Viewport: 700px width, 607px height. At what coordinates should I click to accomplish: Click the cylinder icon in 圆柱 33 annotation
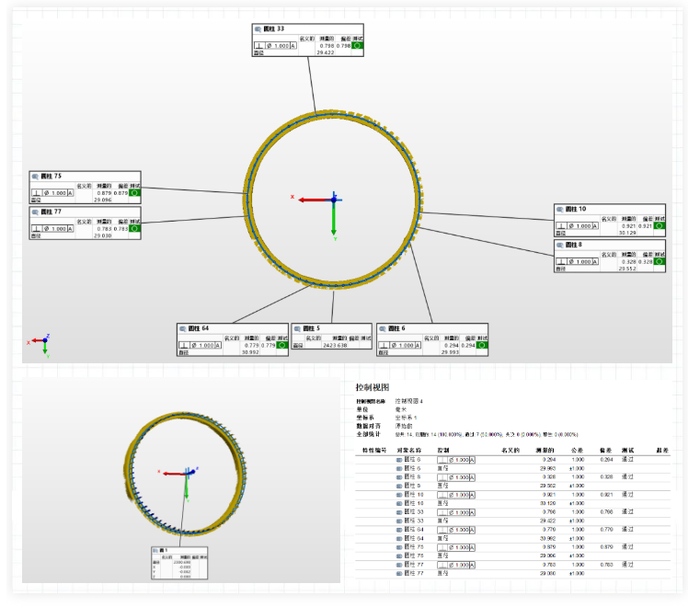[258, 29]
